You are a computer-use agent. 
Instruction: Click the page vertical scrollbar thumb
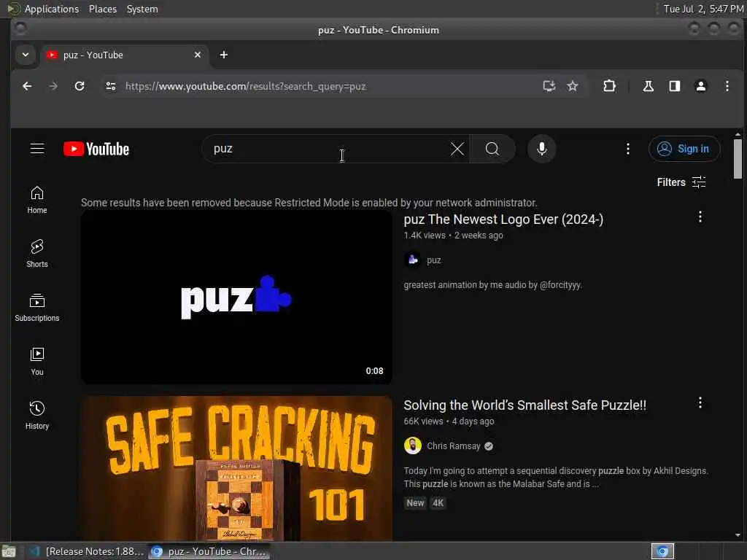(738, 158)
